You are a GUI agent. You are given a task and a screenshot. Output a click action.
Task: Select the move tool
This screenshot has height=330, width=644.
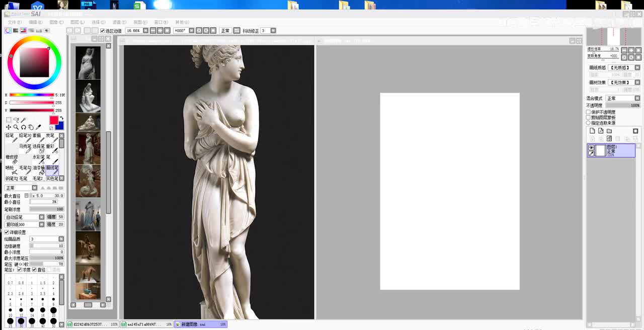(9, 127)
